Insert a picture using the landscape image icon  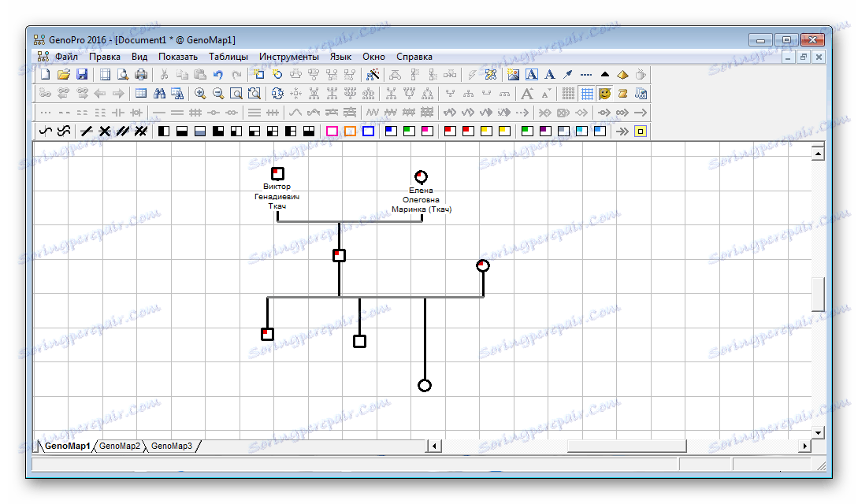513,74
